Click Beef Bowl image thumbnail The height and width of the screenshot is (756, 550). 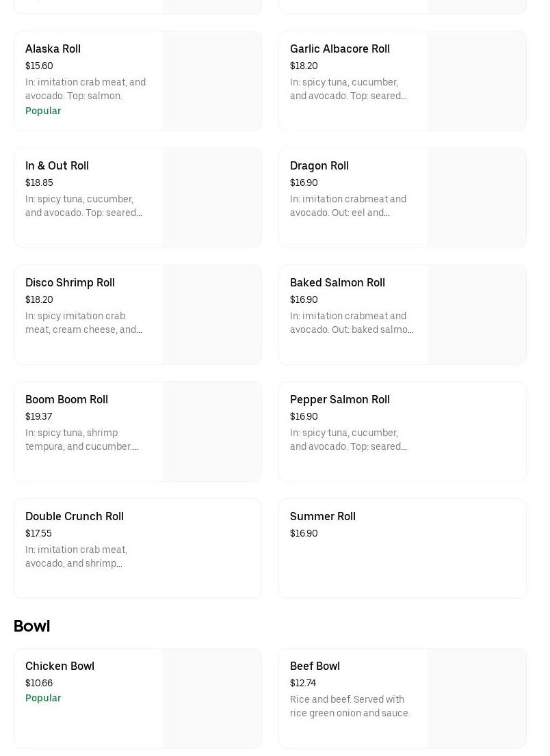(x=476, y=698)
